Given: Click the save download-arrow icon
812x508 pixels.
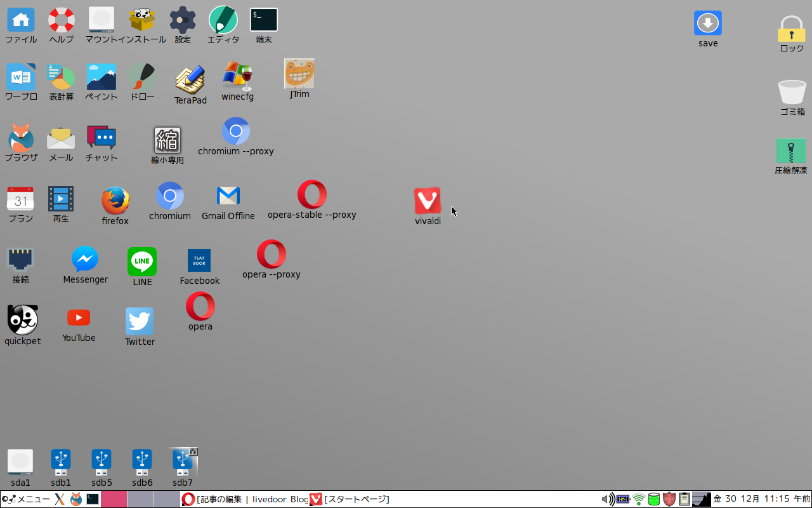Looking at the screenshot, I should tap(708, 23).
